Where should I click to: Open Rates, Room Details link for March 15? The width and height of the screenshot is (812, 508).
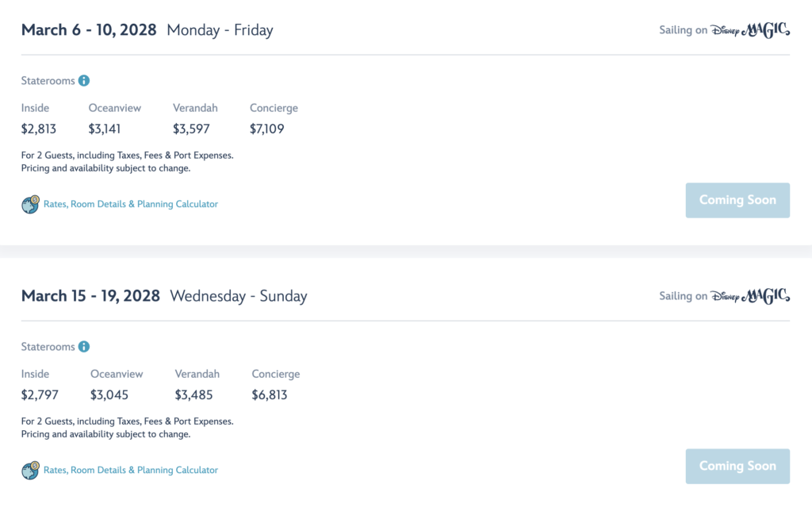pos(131,470)
